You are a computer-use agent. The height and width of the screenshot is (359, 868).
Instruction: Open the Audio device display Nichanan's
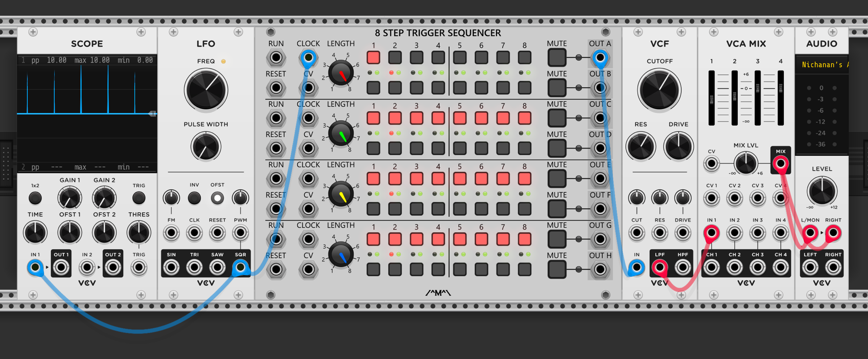pyautogui.click(x=822, y=65)
